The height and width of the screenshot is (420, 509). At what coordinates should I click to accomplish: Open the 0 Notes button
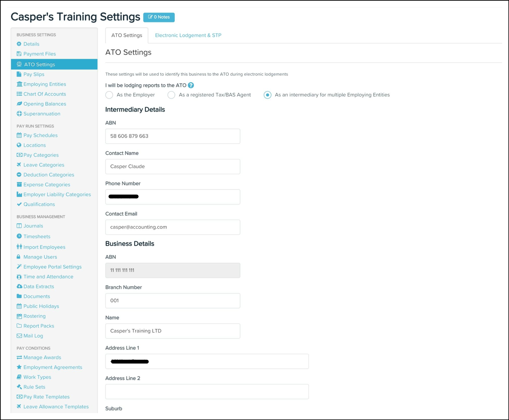159,17
